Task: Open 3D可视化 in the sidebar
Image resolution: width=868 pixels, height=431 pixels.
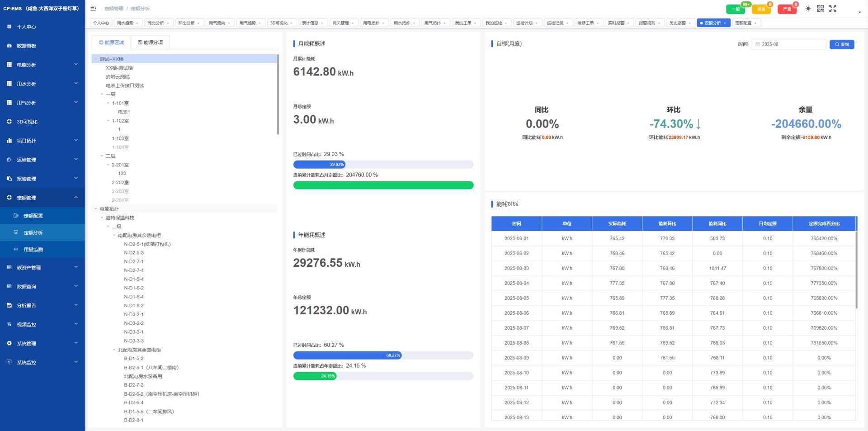Action: 27,122
